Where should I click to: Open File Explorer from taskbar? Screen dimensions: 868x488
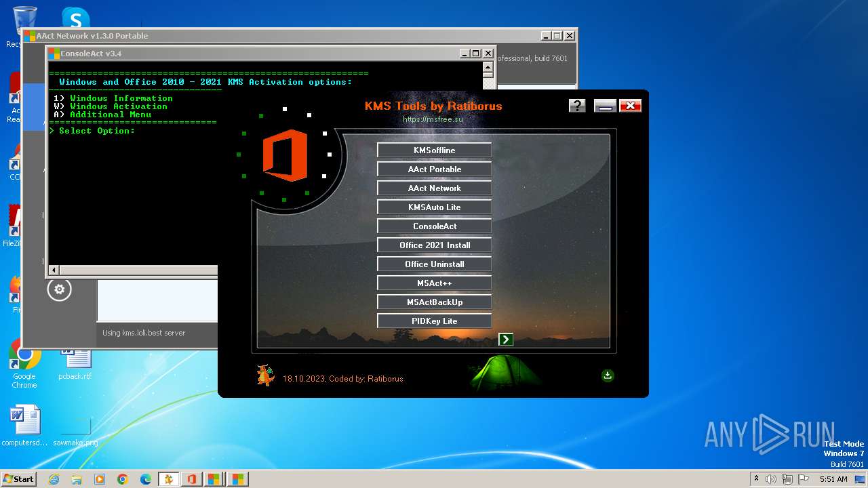click(x=77, y=479)
